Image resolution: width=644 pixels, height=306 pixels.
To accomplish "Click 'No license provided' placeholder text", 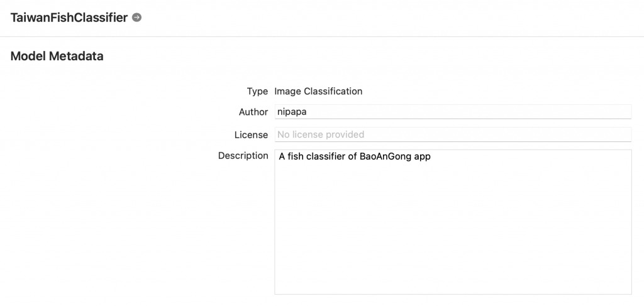I will (321, 134).
